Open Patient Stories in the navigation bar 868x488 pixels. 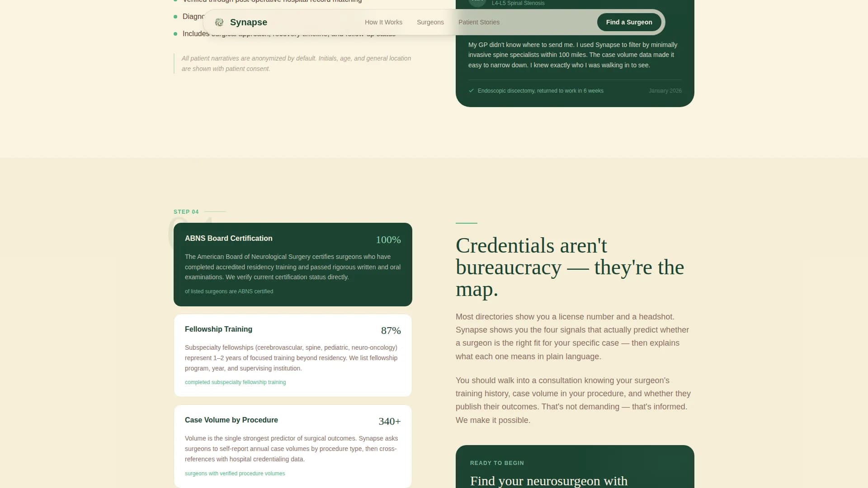click(479, 22)
